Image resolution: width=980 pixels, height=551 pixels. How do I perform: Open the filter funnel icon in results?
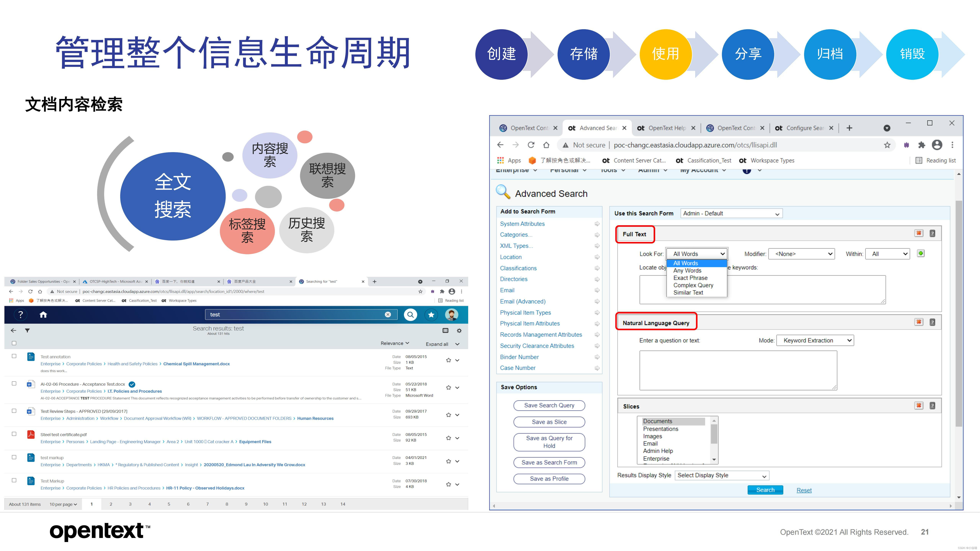tap(27, 330)
